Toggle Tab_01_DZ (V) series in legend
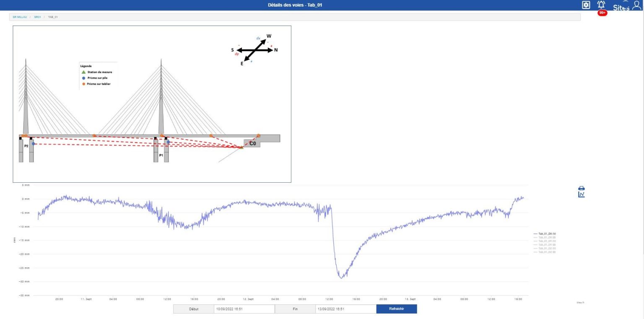This screenshot has height=319, width=644. pos(545,248)
